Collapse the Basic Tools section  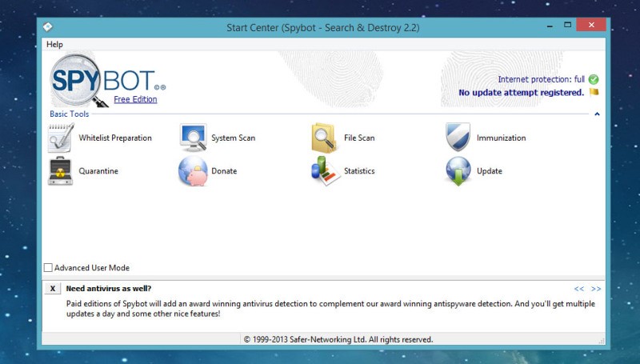coord(597,114)
